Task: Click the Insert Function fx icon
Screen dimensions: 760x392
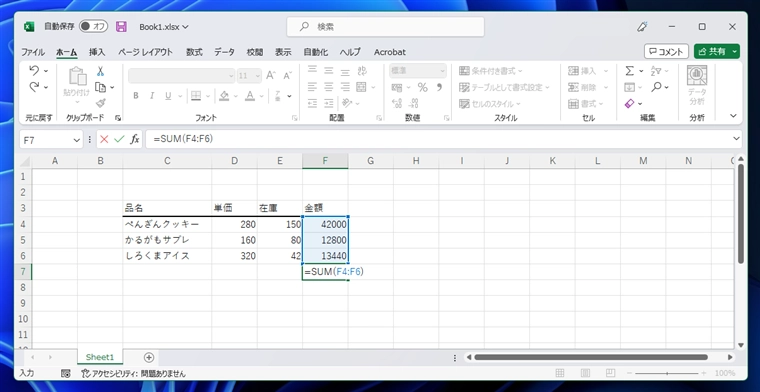Action: pos(135,140)
